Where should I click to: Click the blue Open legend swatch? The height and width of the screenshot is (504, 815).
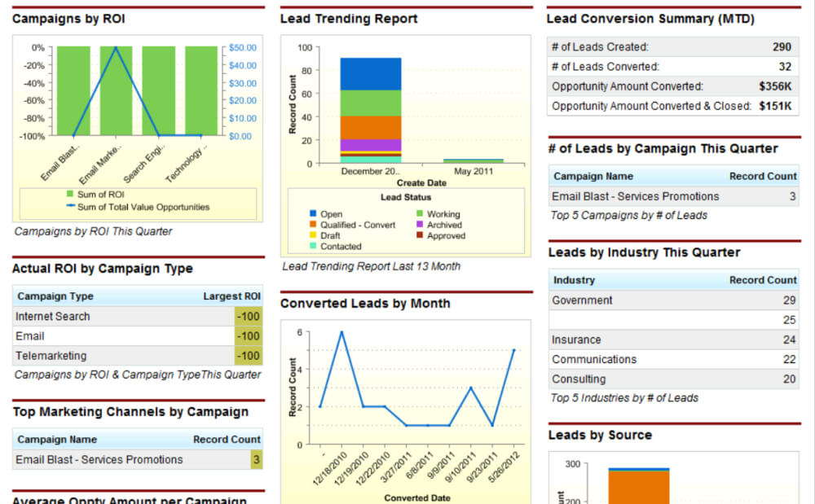[313, 213]
